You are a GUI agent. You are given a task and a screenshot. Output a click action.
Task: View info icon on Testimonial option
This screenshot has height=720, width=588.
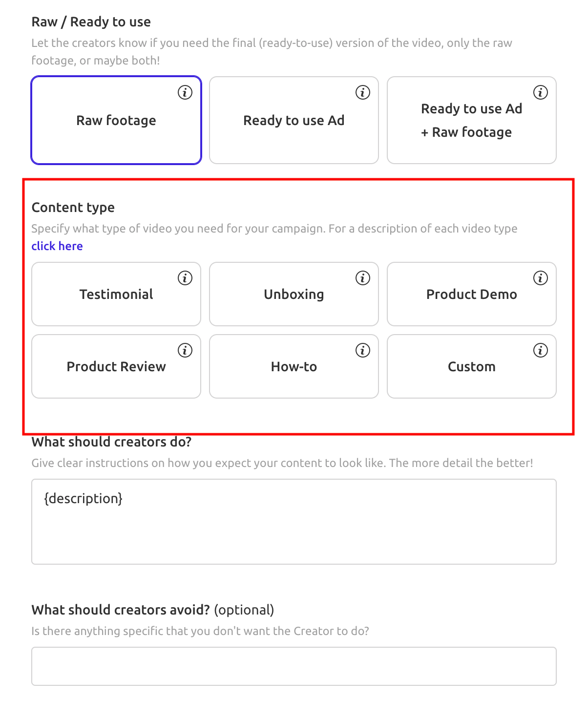click(185, 278)
